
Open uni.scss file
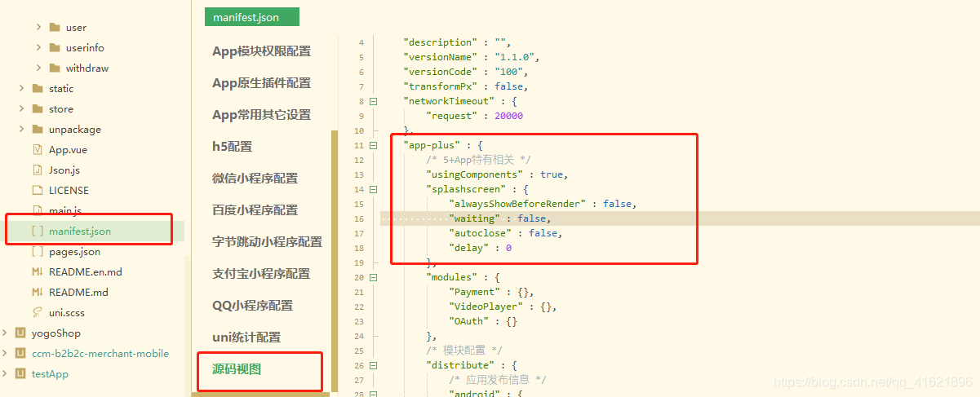67,312
